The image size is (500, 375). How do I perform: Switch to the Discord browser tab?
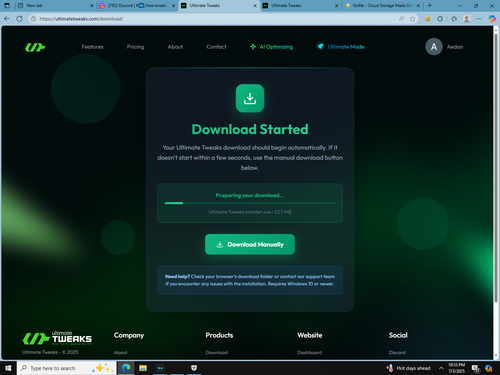[137, 6]
